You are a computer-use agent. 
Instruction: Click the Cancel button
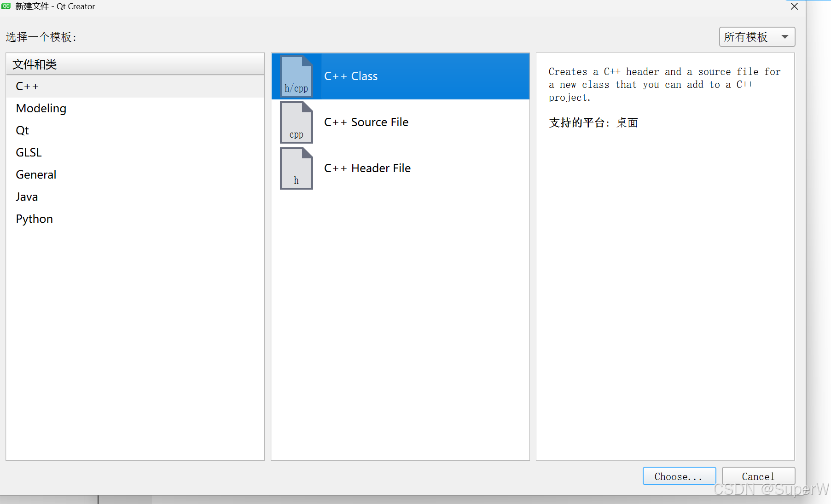coord(758,476)
